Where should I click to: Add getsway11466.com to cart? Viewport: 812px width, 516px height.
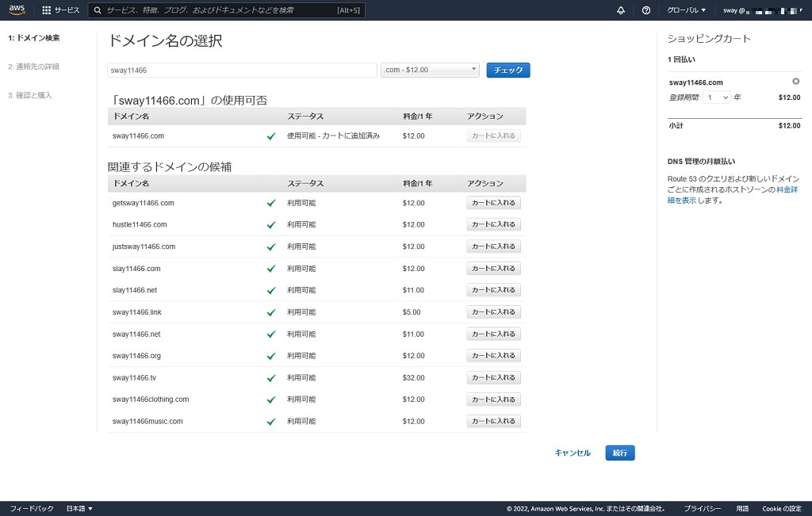click(493, 203)
